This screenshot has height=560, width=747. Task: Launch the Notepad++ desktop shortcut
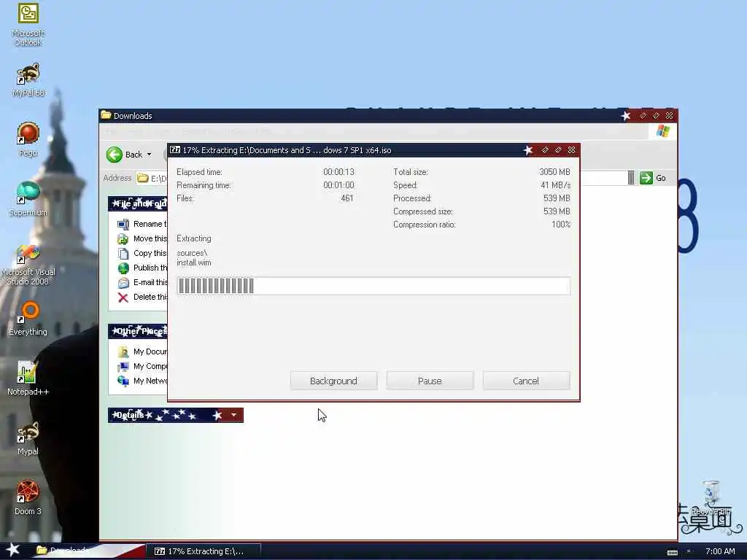point(28,378)
